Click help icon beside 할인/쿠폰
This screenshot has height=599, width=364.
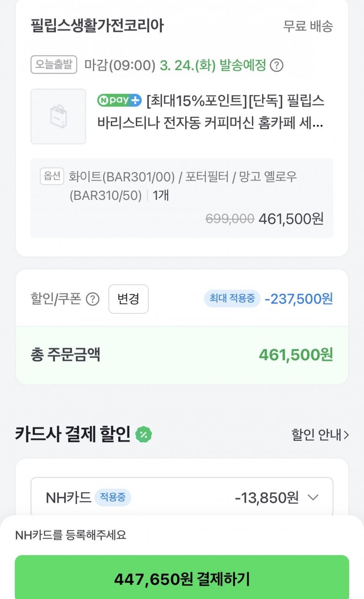point(93,299)
